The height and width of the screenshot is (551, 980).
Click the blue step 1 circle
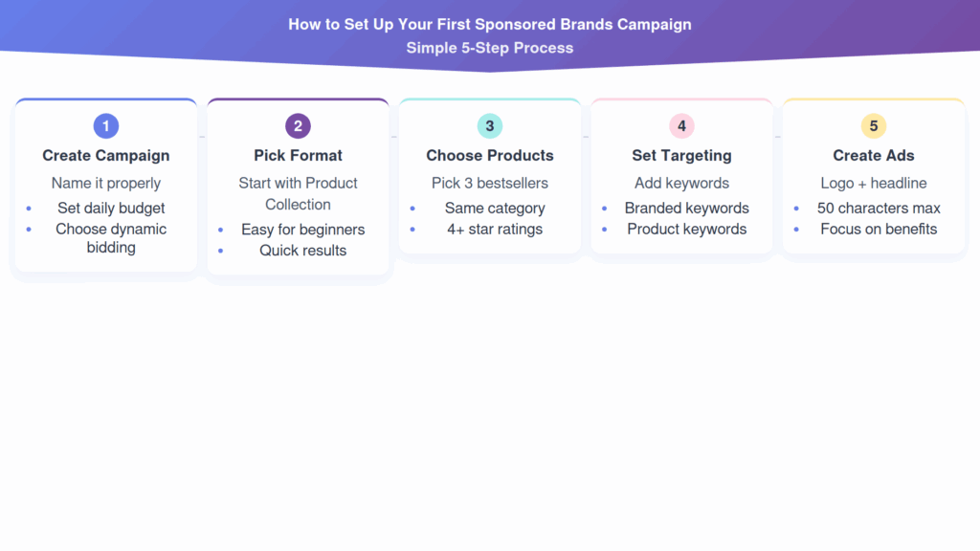[106, 126]
